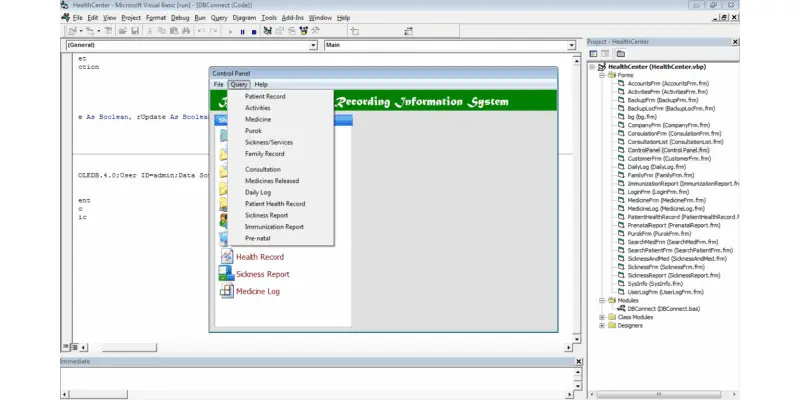Screen dimensions: 800x400
Task: Click the Find binoculars toolbar icon
Action: tap(186, 31)
